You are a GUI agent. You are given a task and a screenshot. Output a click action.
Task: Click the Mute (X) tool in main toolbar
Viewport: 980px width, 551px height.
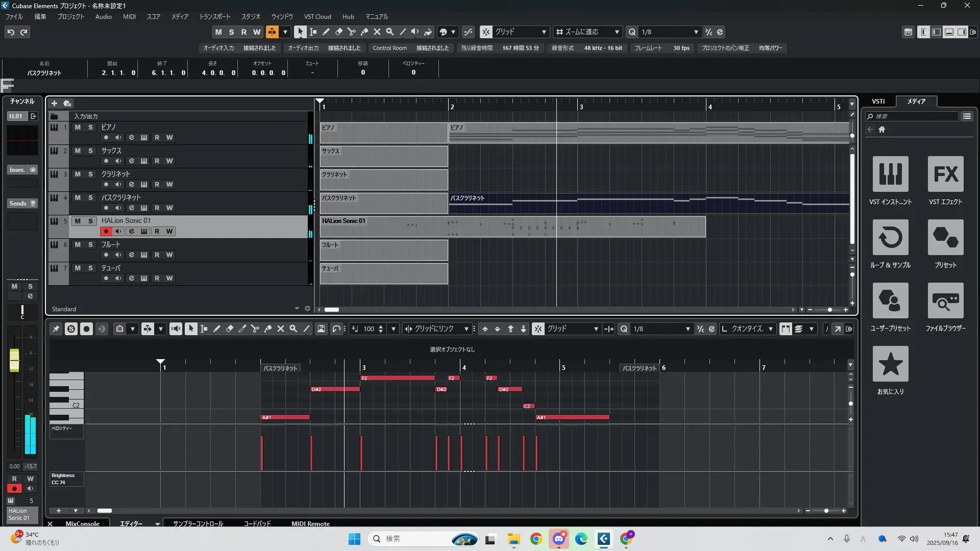[377, 32]
